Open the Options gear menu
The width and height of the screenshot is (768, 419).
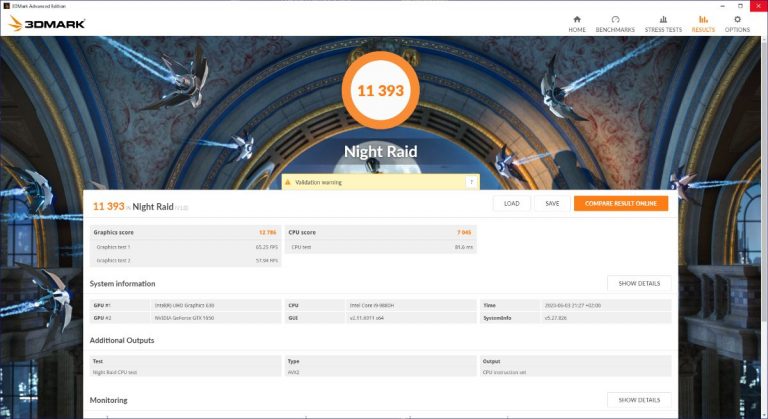click(x=737, y=23)
